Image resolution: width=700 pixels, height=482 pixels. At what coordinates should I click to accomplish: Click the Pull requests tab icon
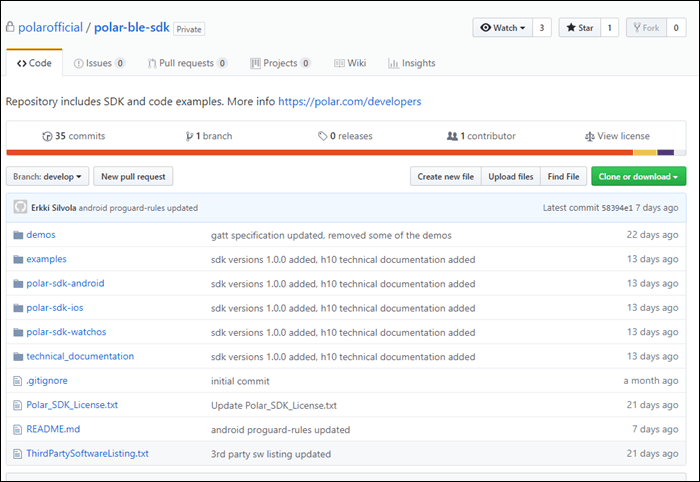pyautogui.click(x=152, y=63)
